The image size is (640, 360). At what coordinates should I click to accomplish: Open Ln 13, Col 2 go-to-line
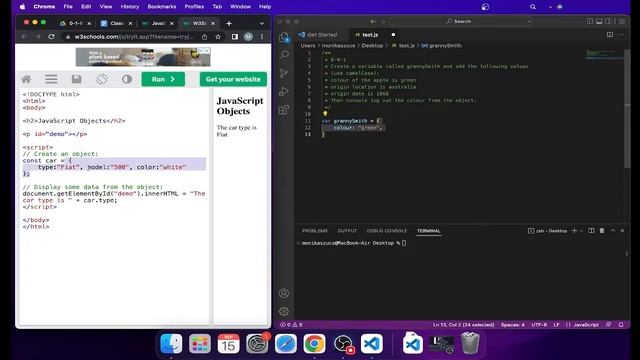pyautogui.click(x=463, y=325)
